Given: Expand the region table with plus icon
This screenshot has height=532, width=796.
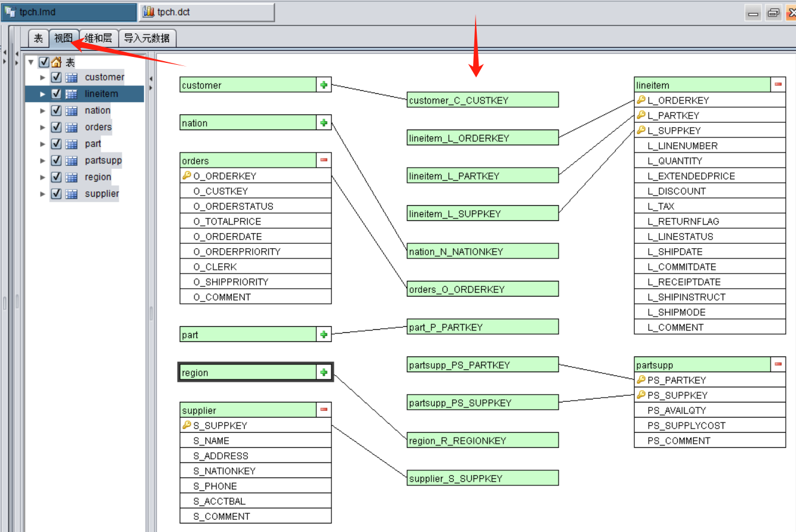Looking at the screenshot, I should pos(324,373).
